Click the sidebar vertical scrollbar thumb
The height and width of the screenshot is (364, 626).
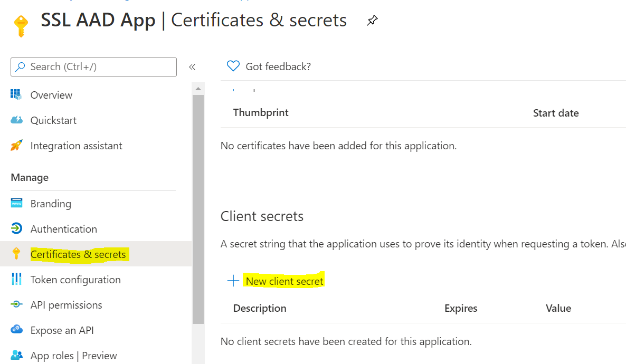[198, 209]
